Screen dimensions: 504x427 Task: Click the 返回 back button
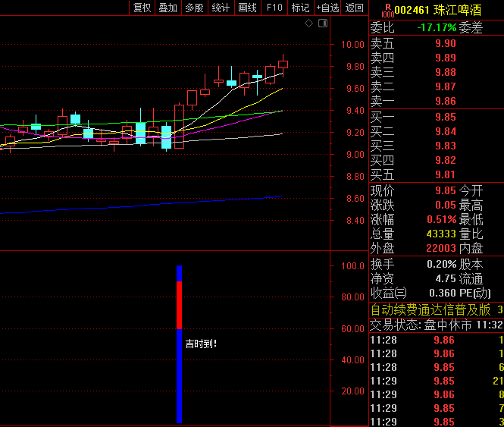tap(354, 8)
